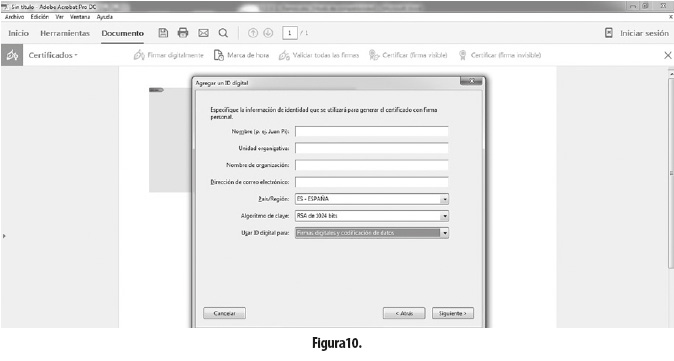Send document by email icon
The image size is (674, 361).
[203, 33]
